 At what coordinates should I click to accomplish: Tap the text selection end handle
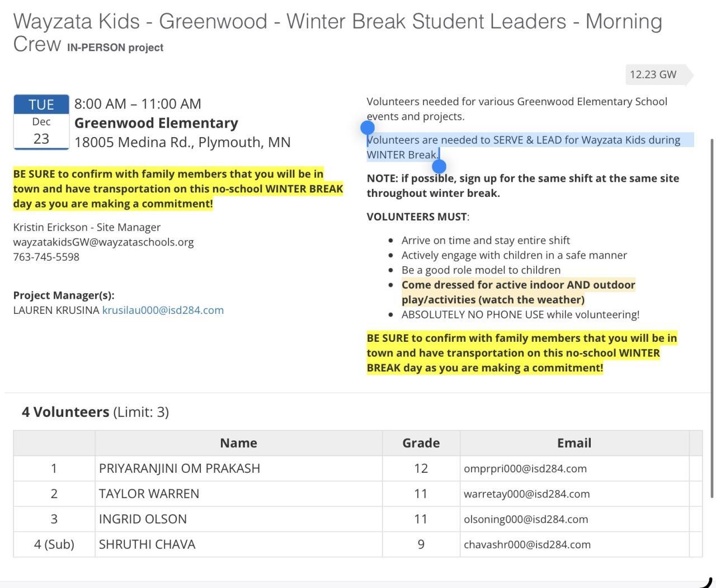[x=439, y=166]
